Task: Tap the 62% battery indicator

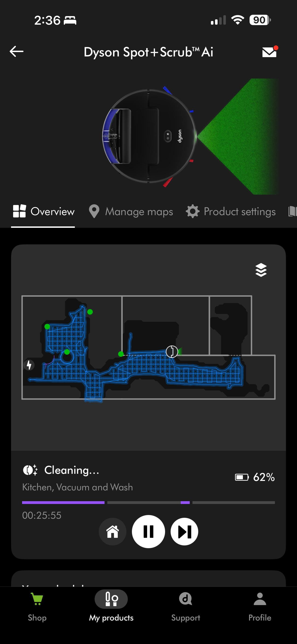Action: click(255, 477)
